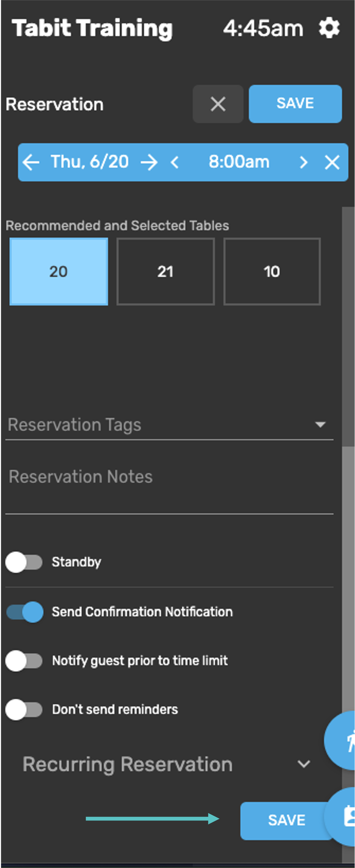This screenshot has height=868, width=355.
Task: Deselect highlighted table 20
Action: [x=59, y=272]
